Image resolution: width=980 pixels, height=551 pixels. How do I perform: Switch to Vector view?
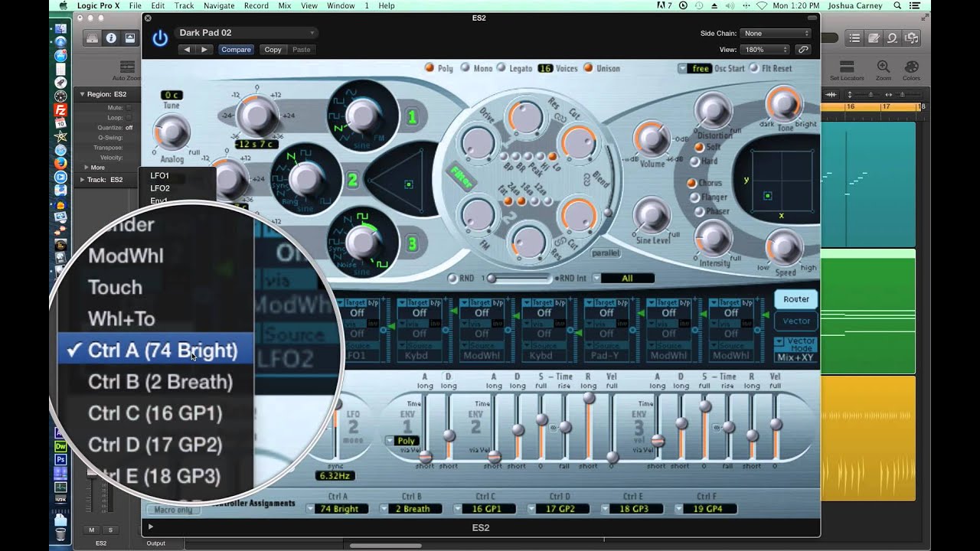[x=795, y=321]
